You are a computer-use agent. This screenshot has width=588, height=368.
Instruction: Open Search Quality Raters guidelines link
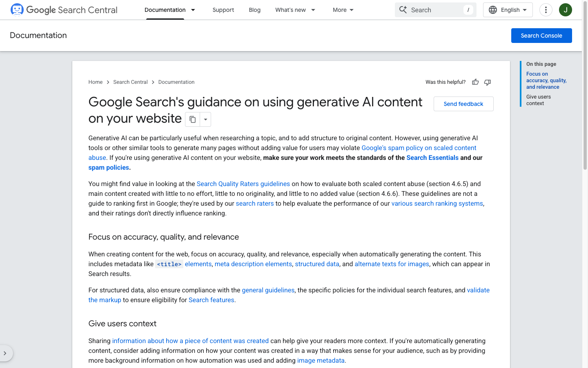click(x=243, y=184)
